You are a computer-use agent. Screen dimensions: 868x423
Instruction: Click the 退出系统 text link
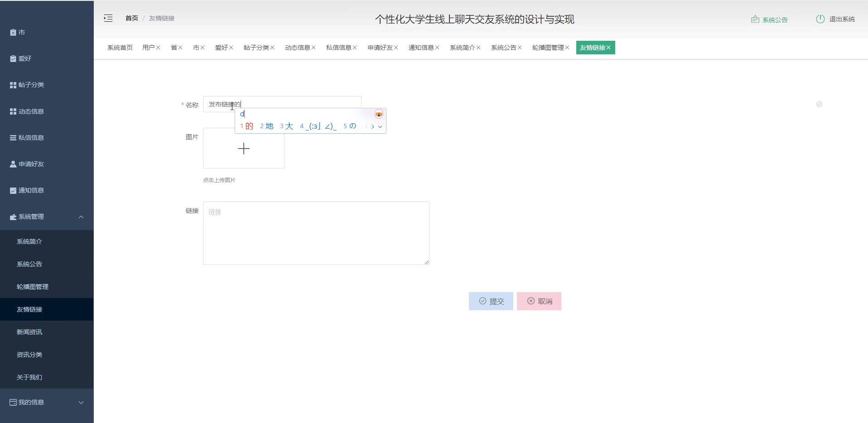842,19
